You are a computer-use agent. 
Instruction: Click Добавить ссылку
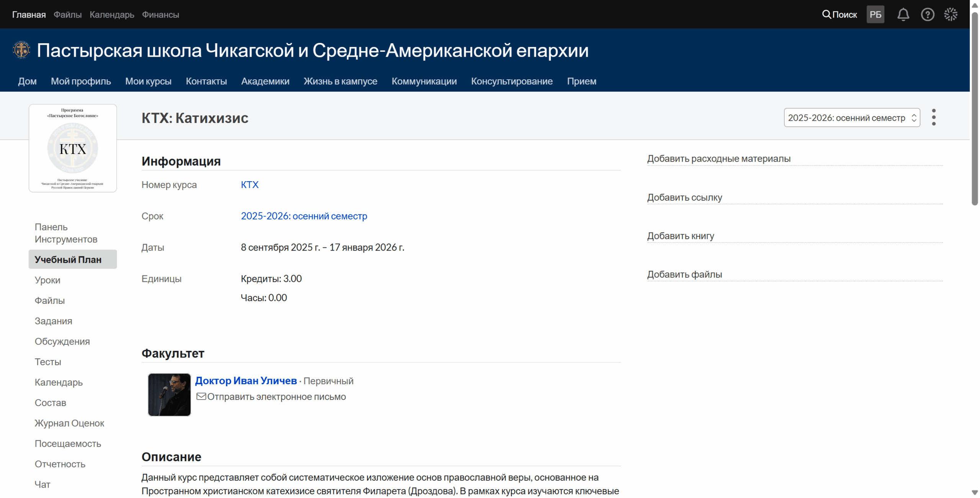[684, 197]
